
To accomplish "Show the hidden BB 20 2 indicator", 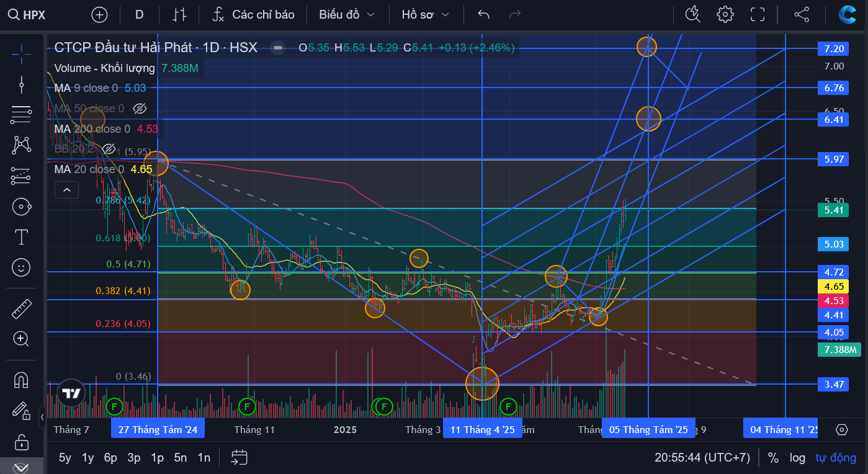I will click(109, 150).
